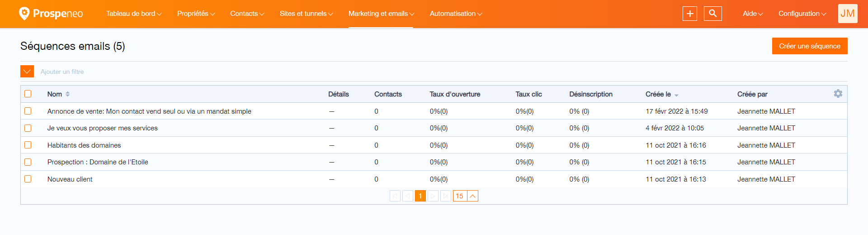Viewport: 868px width, 235px height.
Task: Go to first page arrow
Action: pos(395,196)
